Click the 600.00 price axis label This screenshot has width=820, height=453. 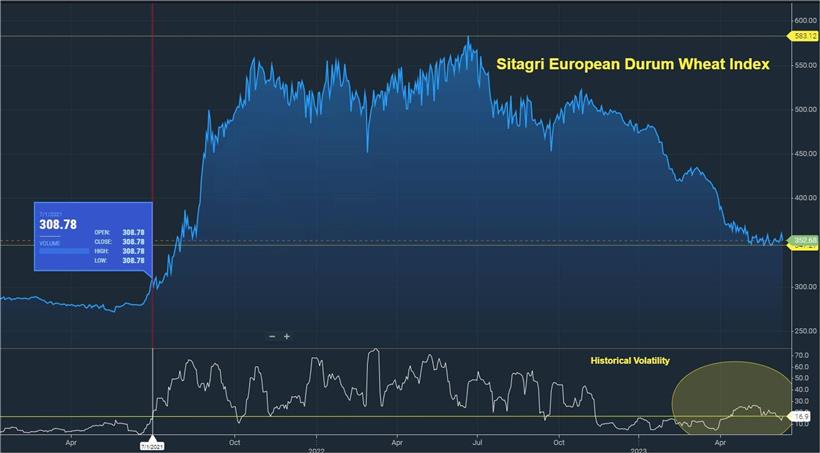tap(805, 20)
